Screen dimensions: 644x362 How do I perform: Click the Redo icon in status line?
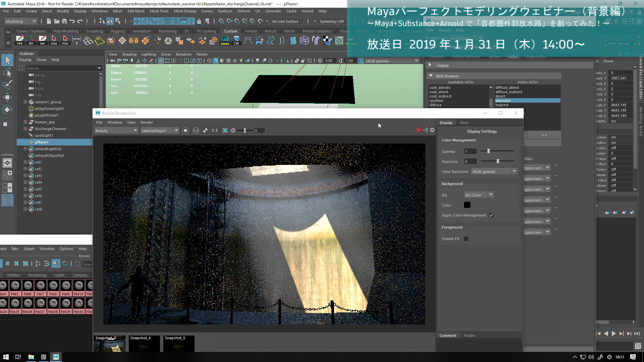(x=80, y=21)
